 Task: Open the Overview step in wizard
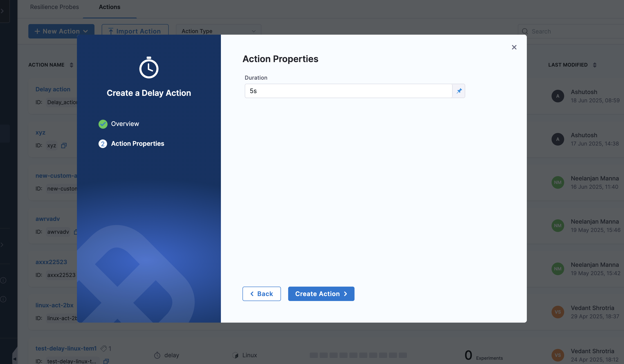coord(125,124)
